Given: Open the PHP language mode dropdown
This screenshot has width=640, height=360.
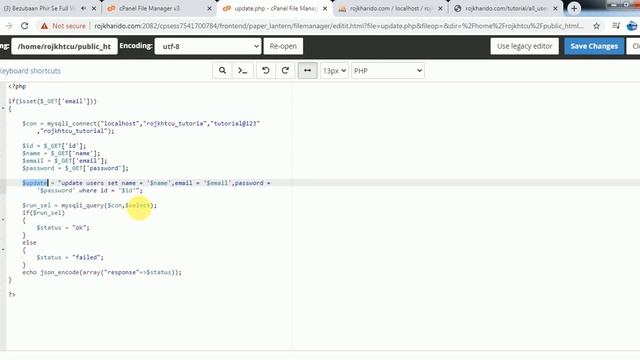Looking at the screenshot, I should [388, 71].
